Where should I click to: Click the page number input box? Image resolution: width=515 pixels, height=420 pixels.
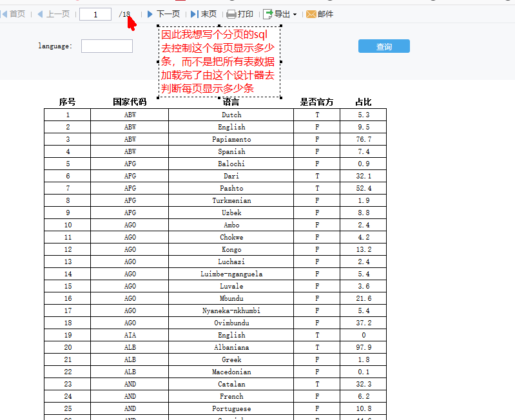coord(95,14)
